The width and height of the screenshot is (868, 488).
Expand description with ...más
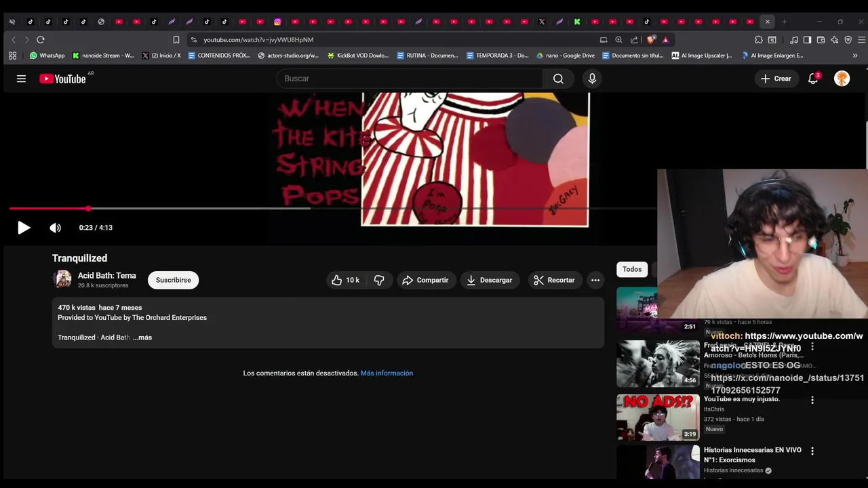(x=142, y=338)
